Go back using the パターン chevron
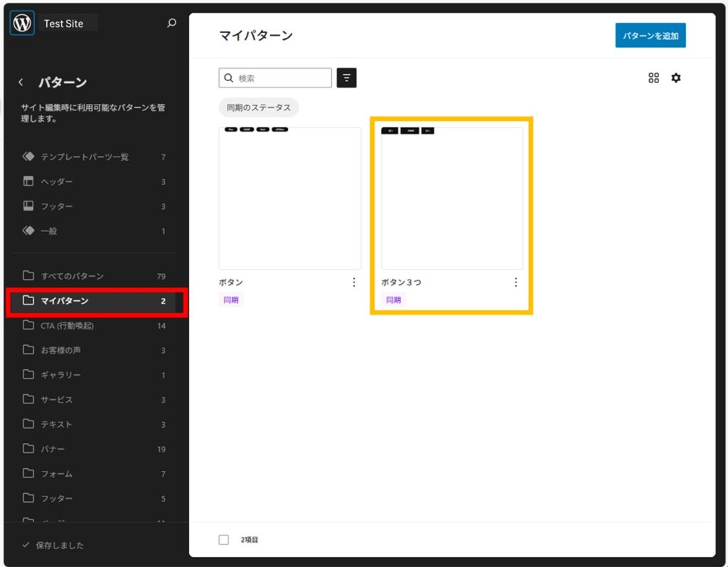The image size is (728, 567). click(21, 83)
